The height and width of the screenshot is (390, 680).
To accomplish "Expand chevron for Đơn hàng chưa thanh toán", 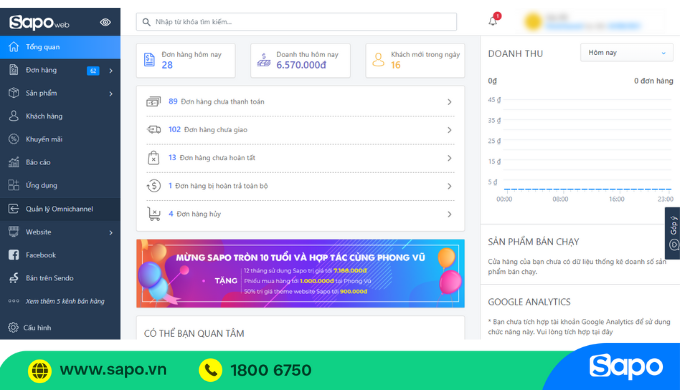I will tap(449, 102).
